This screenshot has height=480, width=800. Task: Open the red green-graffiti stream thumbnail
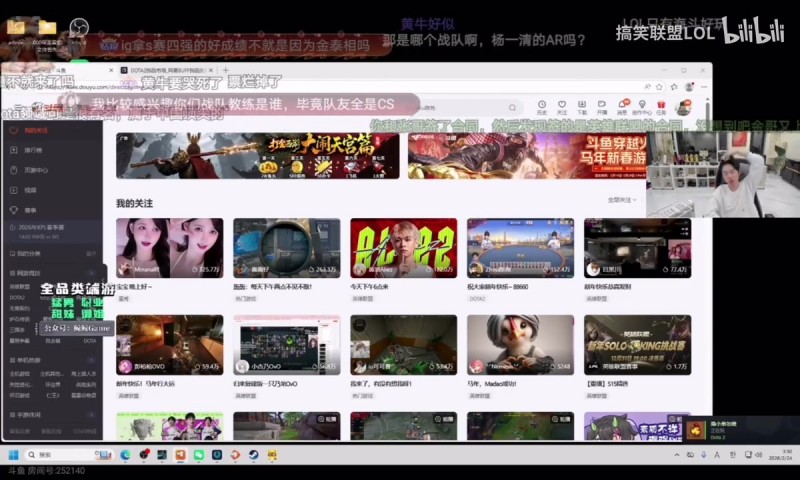pos(404,248)
